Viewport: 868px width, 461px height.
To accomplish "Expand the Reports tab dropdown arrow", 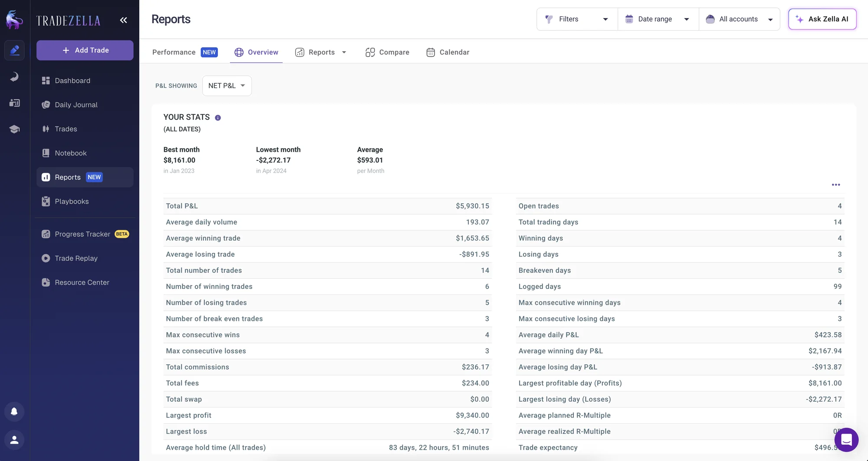I will point(344,52).
